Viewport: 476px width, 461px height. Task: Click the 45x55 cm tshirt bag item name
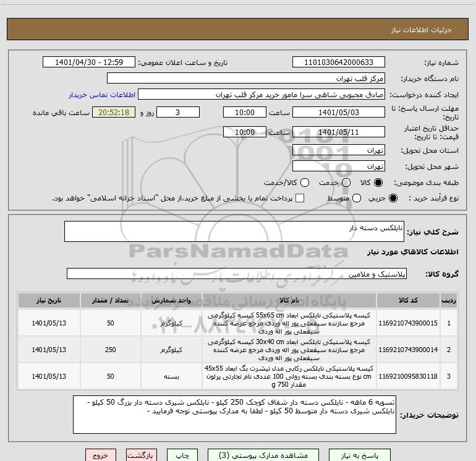coord(289,376)
